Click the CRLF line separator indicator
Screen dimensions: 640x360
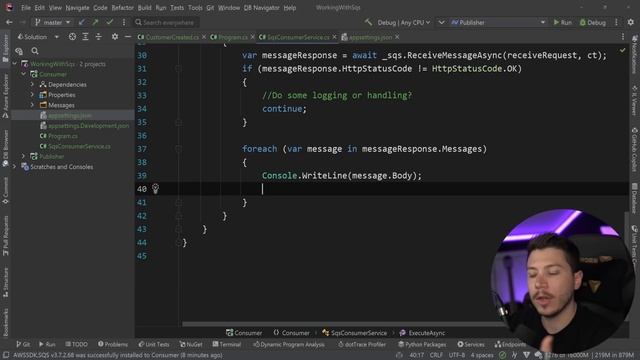pyautogui.click(x=436, y=356)
